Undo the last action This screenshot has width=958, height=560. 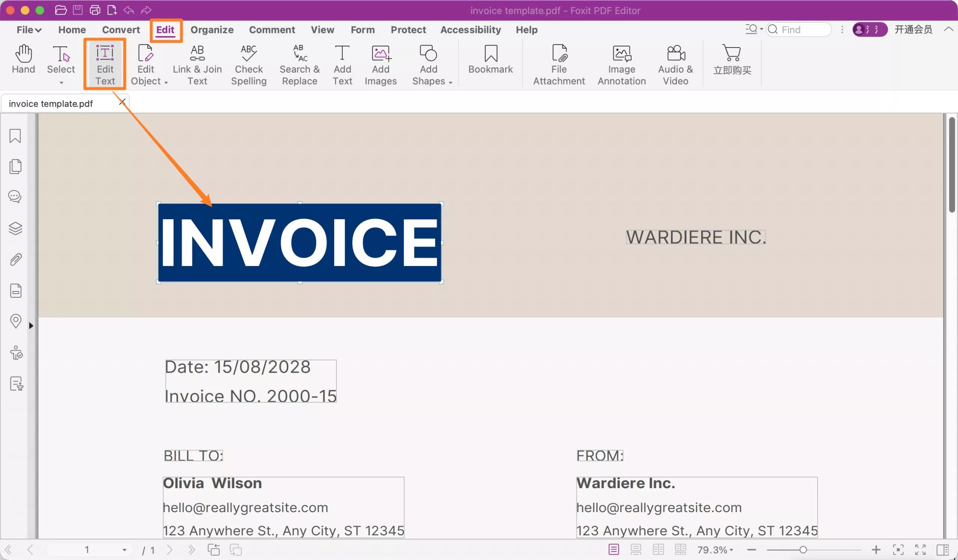pyautogui.click(x=129, y=10)
